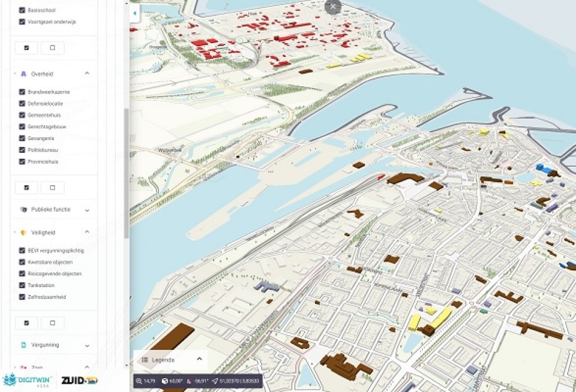
Task: Collapse the Overheid section chevron
Action: click(x=87, y=74)
